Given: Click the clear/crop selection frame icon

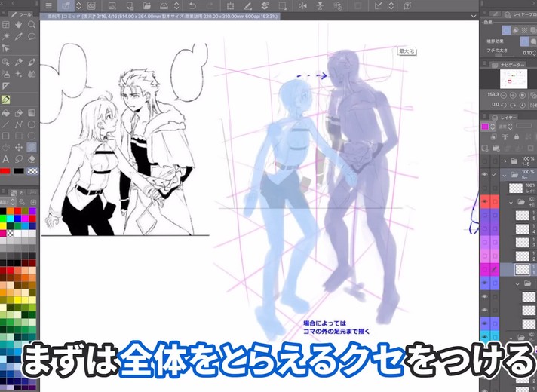Looking at the screenshot, I should coord(231,6).
